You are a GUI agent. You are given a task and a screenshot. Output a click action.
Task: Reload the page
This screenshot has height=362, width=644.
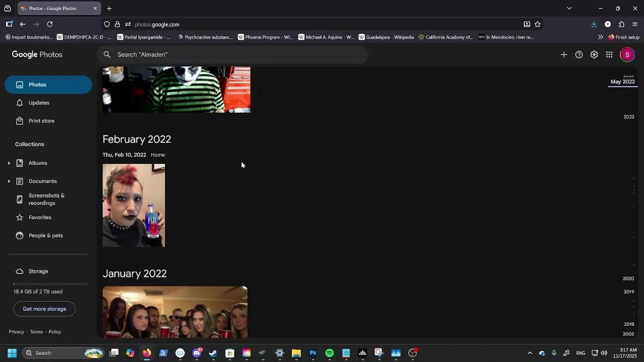(50, 24)
